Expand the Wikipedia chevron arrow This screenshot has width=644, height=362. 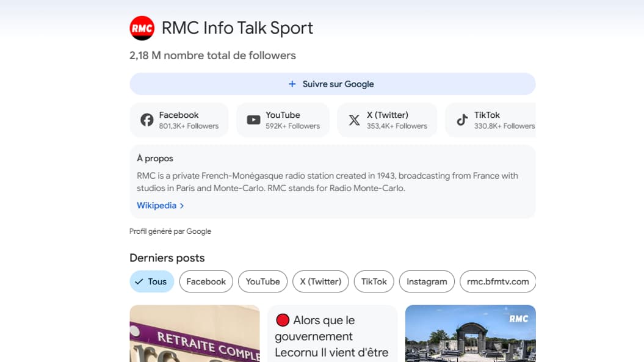pyautogui.click(x=182, y=206)
